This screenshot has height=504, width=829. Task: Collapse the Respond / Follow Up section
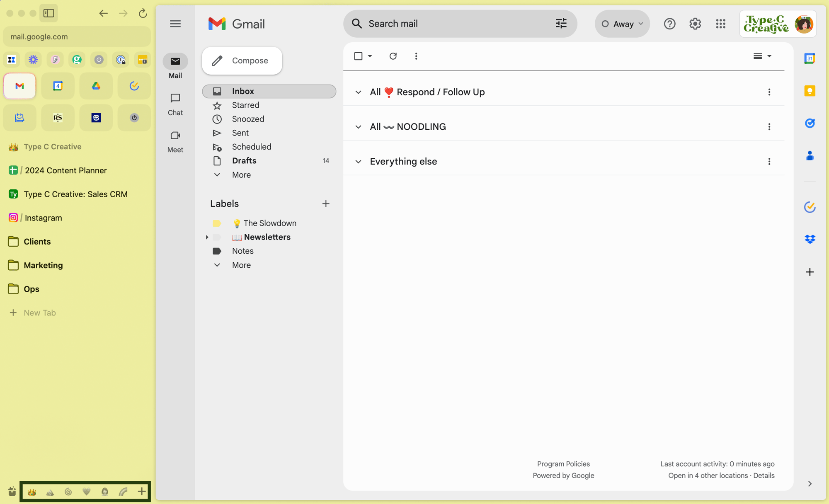(x=358, y=92)
